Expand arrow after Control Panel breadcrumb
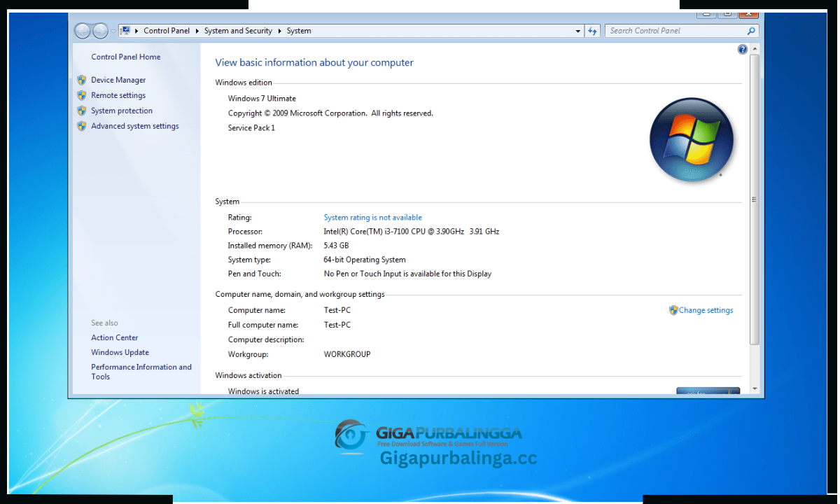The height and width of the screenshot is (504, 840). pyautogui.click(x=197, y=31)
